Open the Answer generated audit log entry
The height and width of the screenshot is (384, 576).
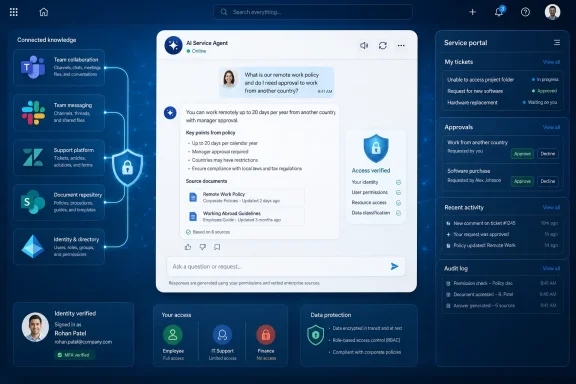pyautogui.click(x=502, y=306)
